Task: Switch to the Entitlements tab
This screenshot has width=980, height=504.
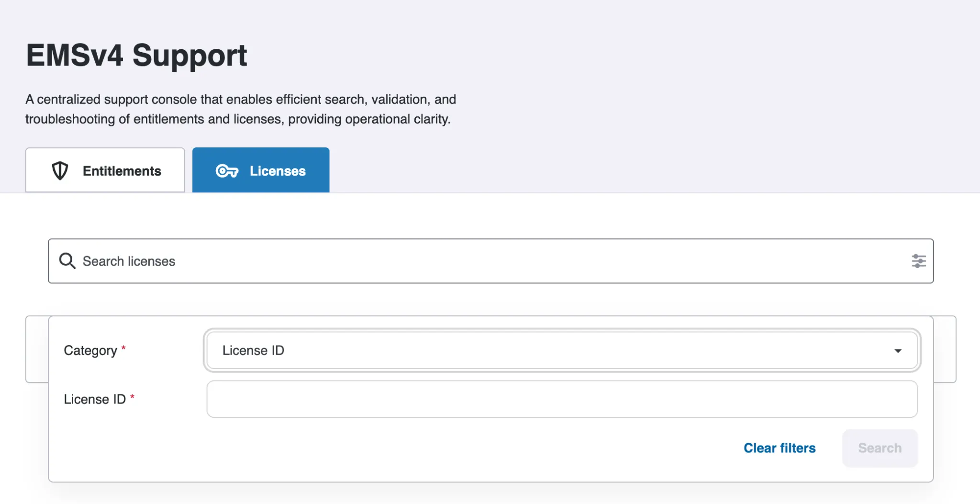Action: pyautogui.click(x=105, y=170)
